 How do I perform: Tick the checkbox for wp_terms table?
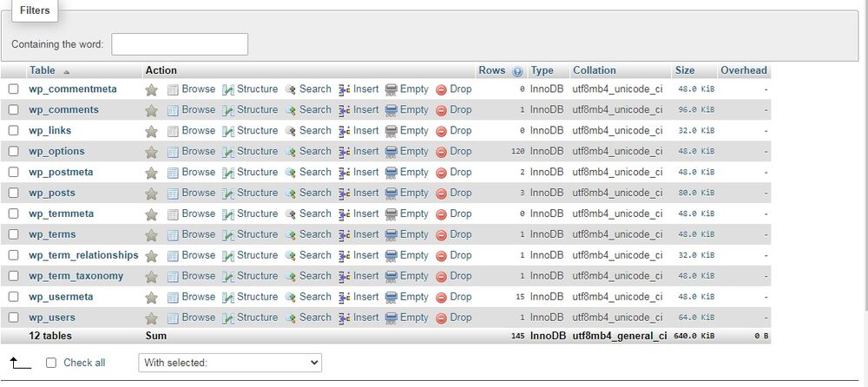(x=13, y=235)
